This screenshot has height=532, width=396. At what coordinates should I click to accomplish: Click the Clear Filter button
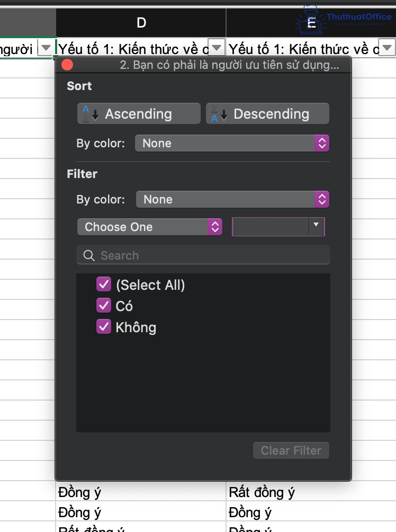[291, 450]
